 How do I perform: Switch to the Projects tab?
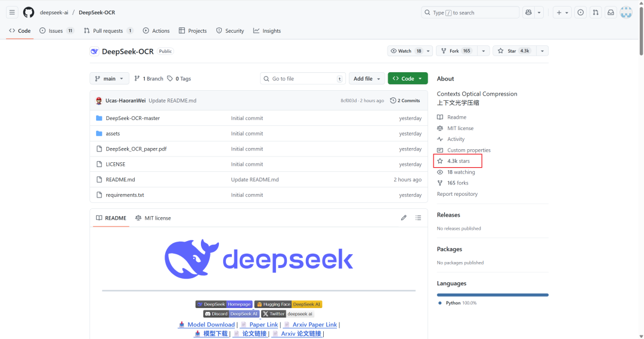pos(193,31)
